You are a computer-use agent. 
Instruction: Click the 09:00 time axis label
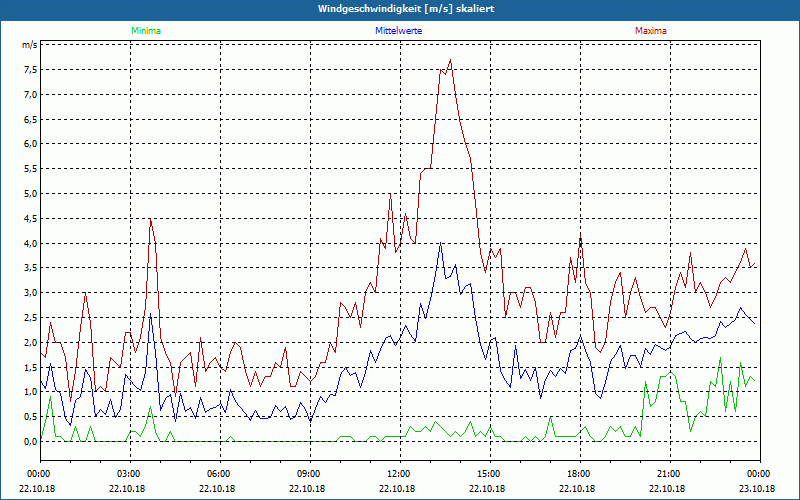click(x=308, y=474)
